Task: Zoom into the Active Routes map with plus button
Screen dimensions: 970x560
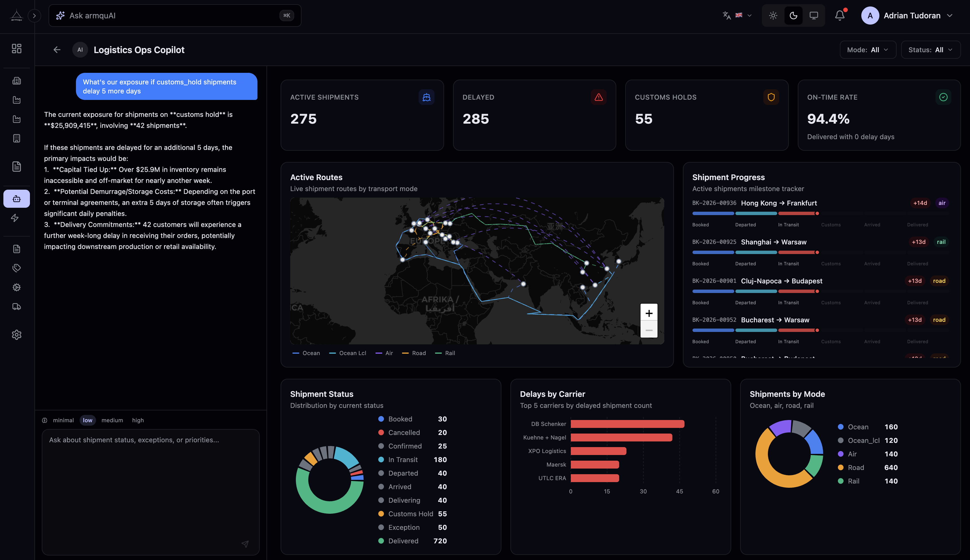Action: (x=649, y=313)
